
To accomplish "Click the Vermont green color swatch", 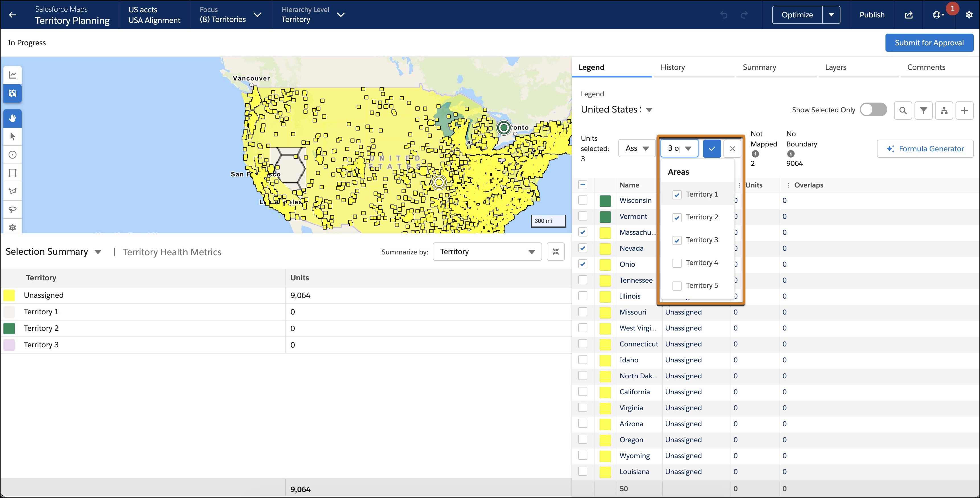I will [605, 217].
